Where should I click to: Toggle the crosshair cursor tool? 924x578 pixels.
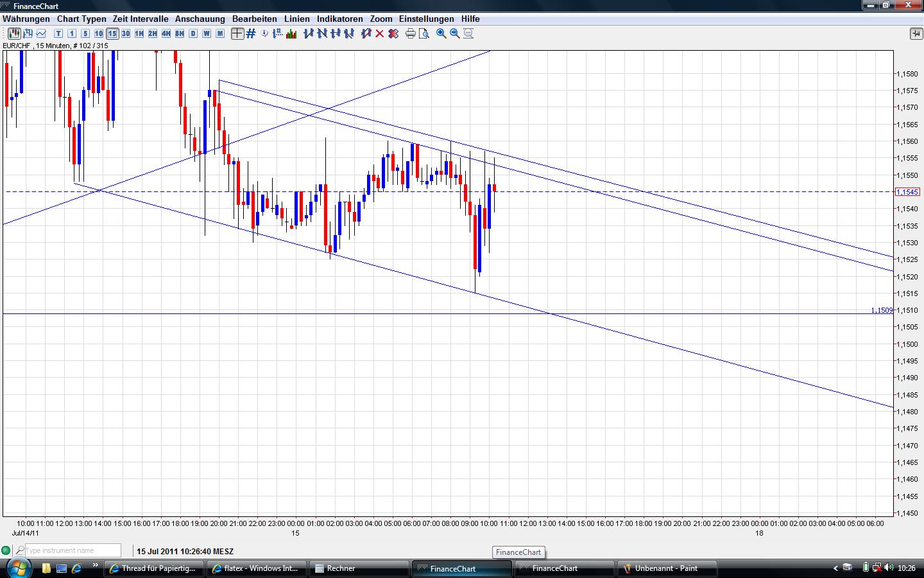(x=237, y=33)
